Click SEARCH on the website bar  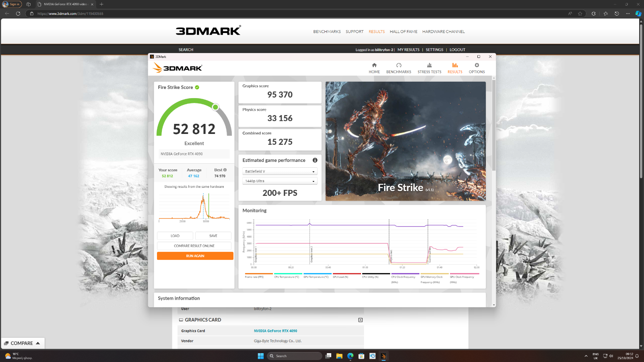click(x=186, y=50)
